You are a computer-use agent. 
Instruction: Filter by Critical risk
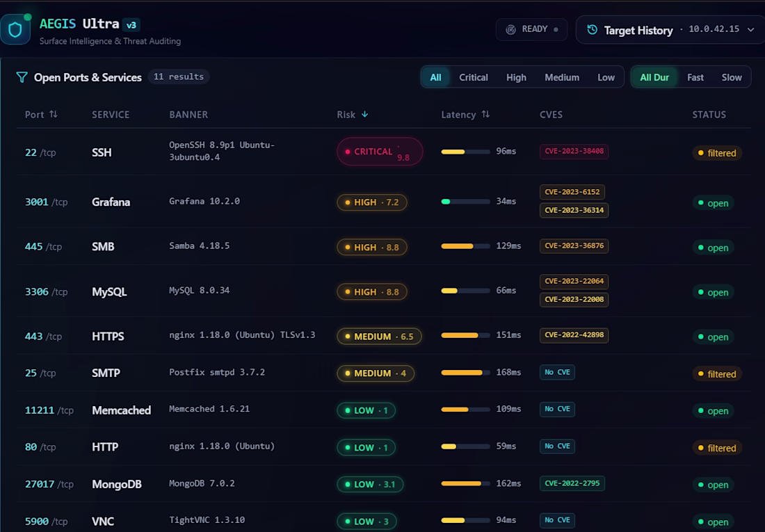click(473, 77)
